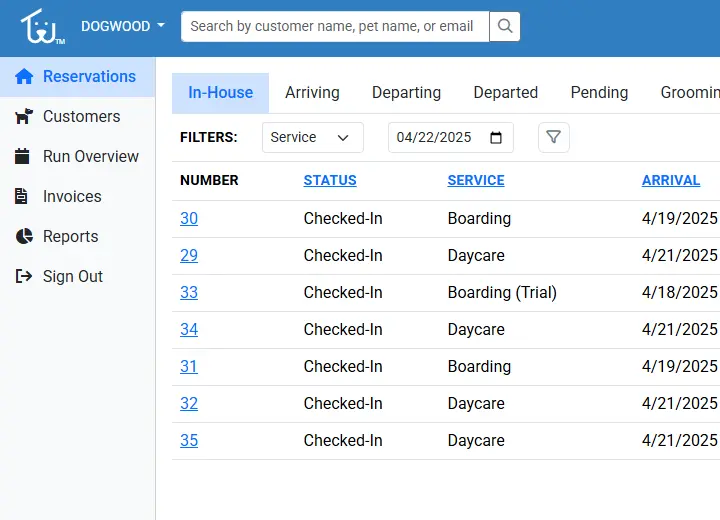Open the date picker calendar icon

click(x=496, y=138)
